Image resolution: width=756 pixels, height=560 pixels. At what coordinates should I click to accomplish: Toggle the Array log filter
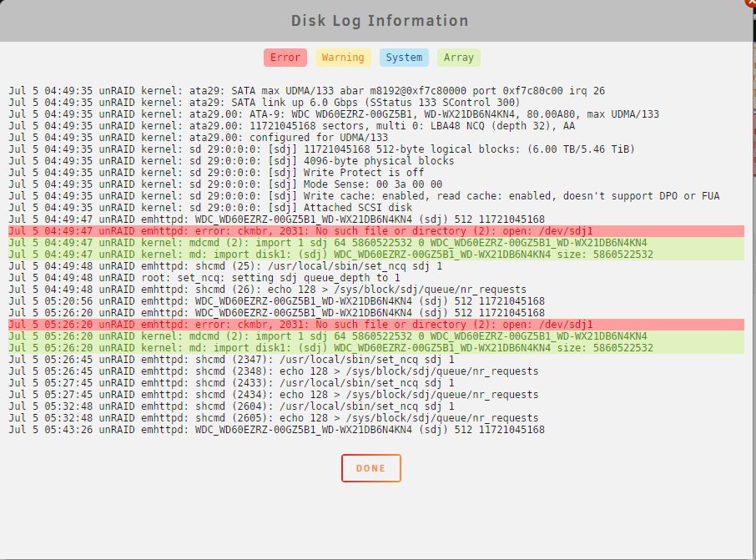458,58
